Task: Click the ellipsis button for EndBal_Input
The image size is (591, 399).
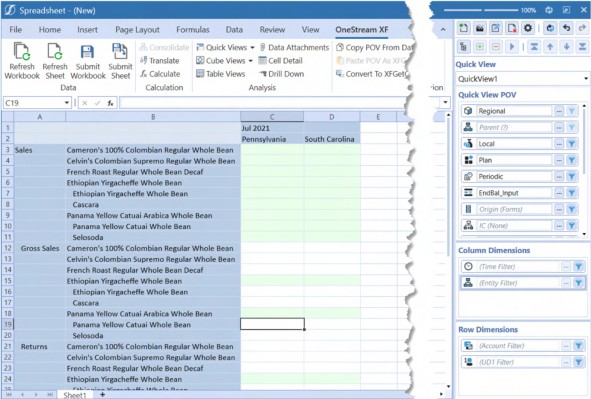Action: (x=559, y=193)
